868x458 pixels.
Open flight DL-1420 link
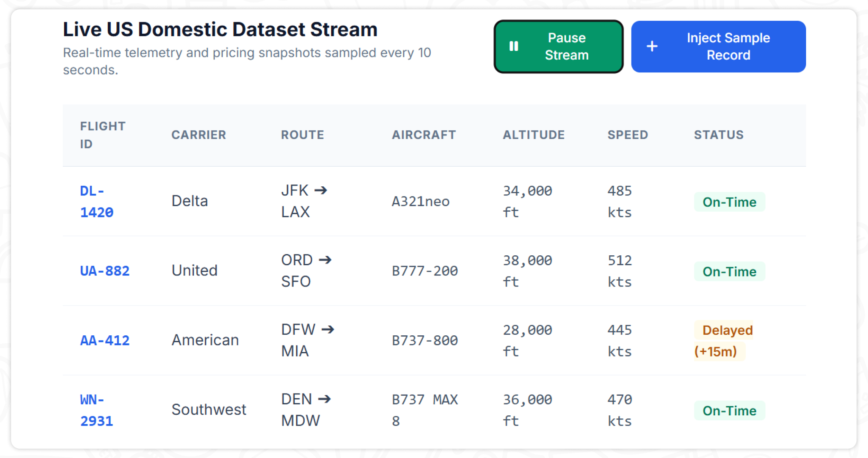click(97, 202)
